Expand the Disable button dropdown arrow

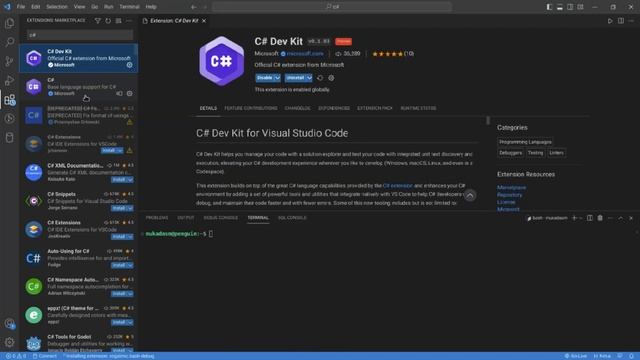pos(278,78)
